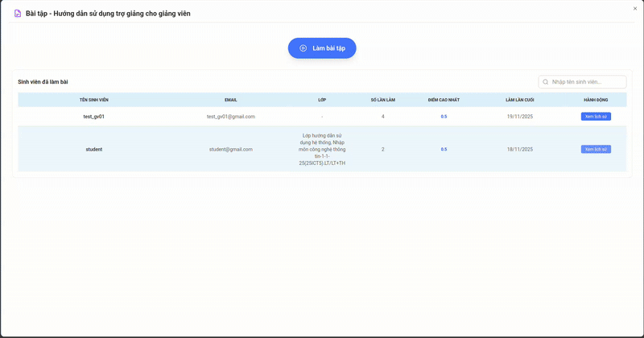
Task: Select the class name cell in student row
Action: coord(322,149)
